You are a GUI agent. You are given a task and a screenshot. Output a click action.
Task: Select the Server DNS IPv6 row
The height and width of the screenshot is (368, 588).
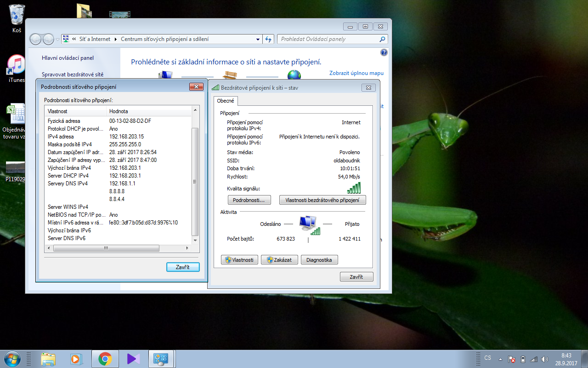pos(119,238)
